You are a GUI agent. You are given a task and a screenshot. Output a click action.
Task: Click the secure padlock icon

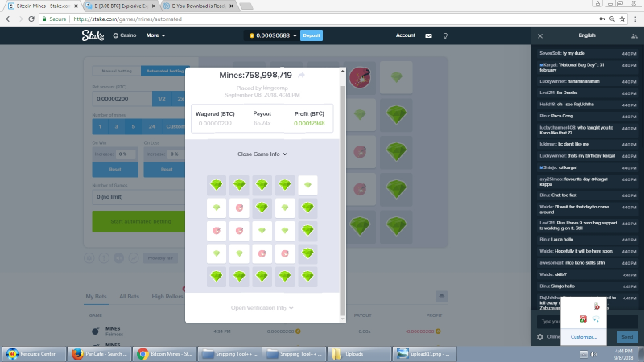[x=44, y=19]
